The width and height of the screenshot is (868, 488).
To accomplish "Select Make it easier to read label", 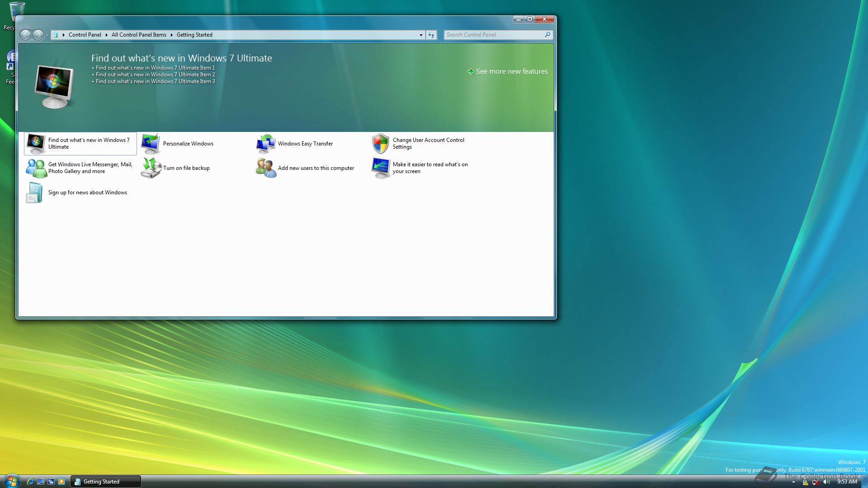I will (x=430, y=168).
